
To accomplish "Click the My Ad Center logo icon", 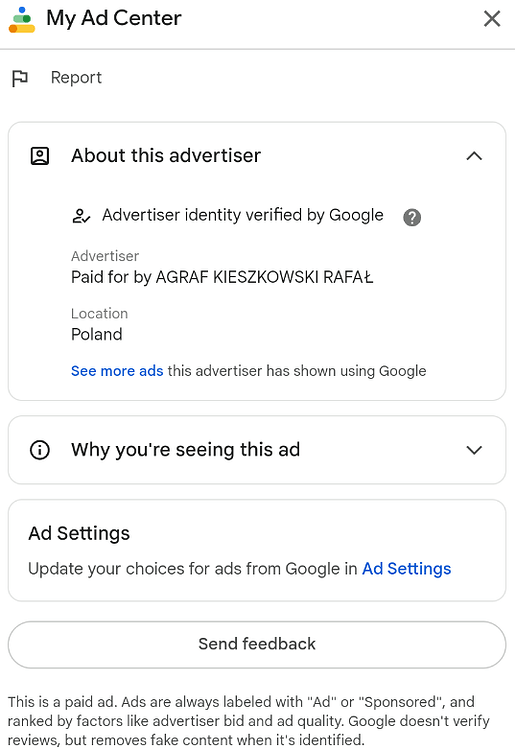I will point(22,20).
